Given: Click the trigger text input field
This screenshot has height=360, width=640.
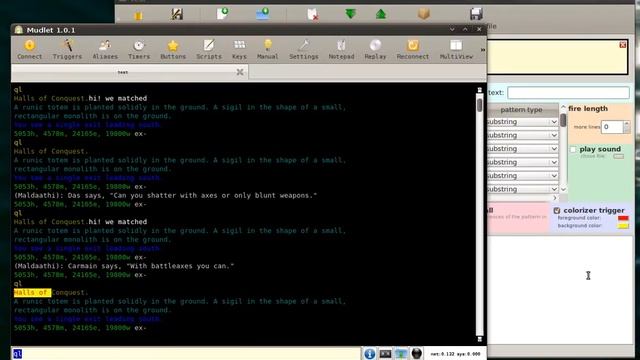Looking at the screenshot, I should 568,93.
